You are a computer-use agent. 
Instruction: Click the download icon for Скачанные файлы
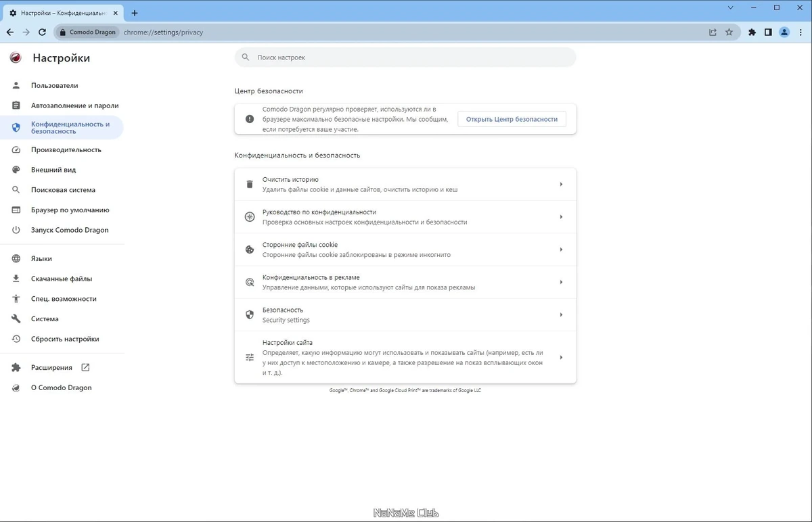pyautogui.click(x=16, y=279)
